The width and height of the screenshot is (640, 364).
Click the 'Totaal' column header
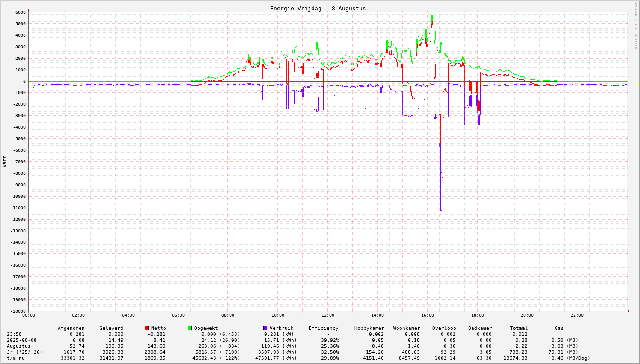click(x=519, y=328)
